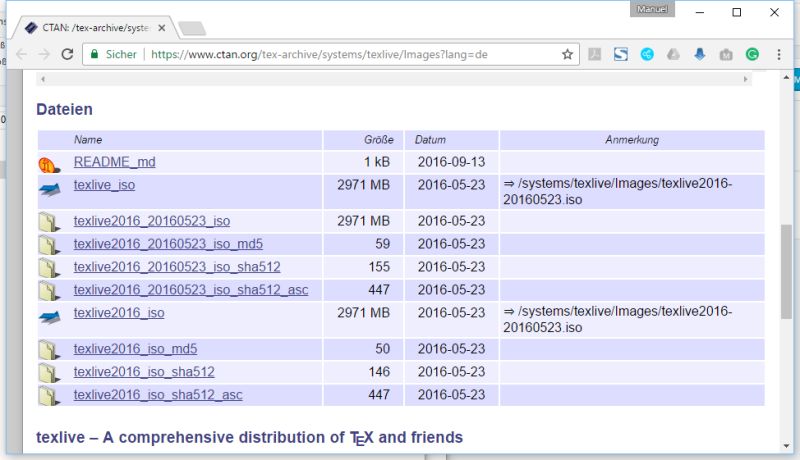Image resolution: width=800 pixels, height=460 pixels.
Task: Click the horizontal scrollbar left arrow
Action: (x=43, y=79)
